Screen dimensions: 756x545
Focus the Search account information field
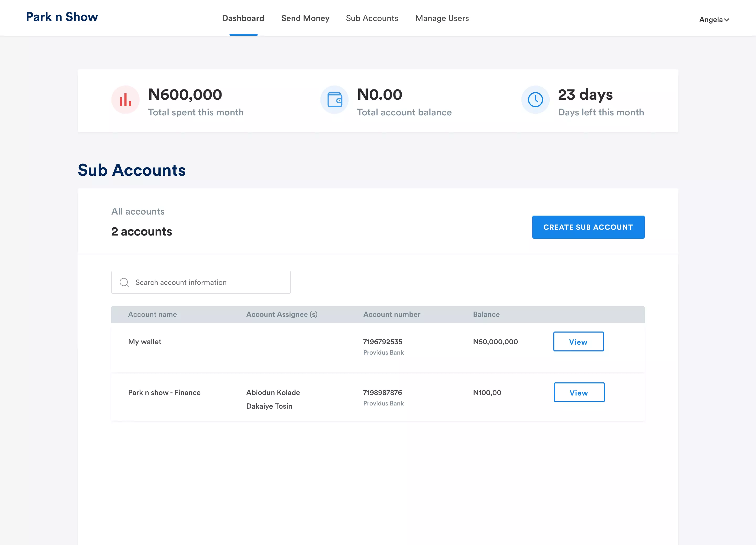coord(201,282)
